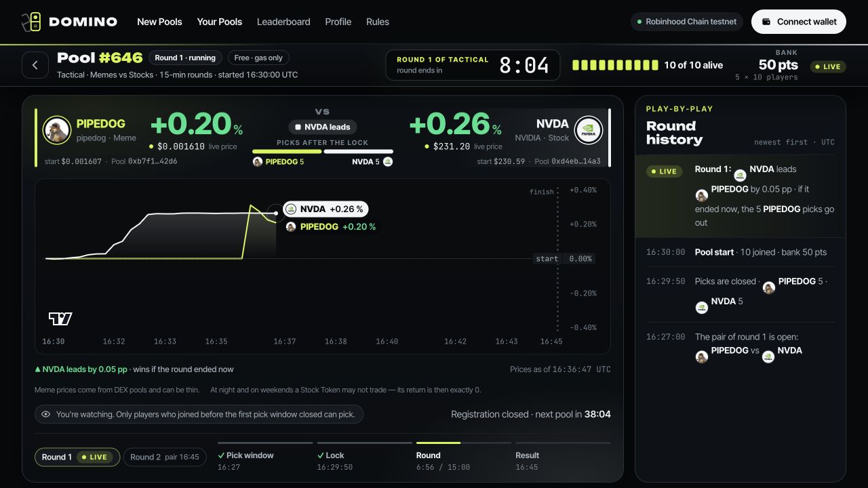
Task: Click the NVDA leads pill under vs
Action: [x=323, y=127]
